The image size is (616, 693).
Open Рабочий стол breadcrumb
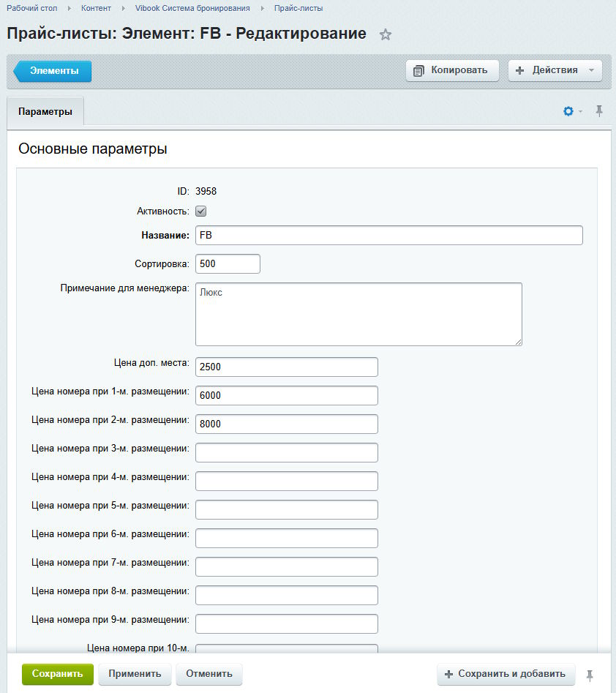32,8
